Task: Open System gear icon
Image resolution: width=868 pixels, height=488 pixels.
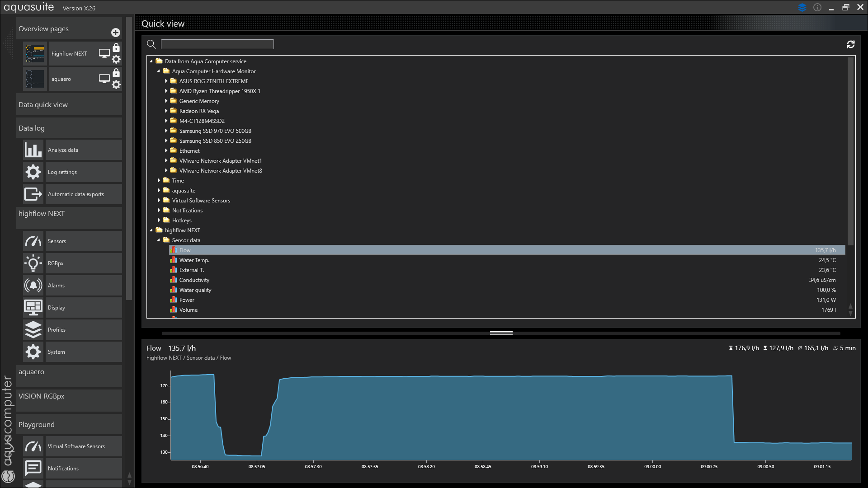Action: coord(33,352)
